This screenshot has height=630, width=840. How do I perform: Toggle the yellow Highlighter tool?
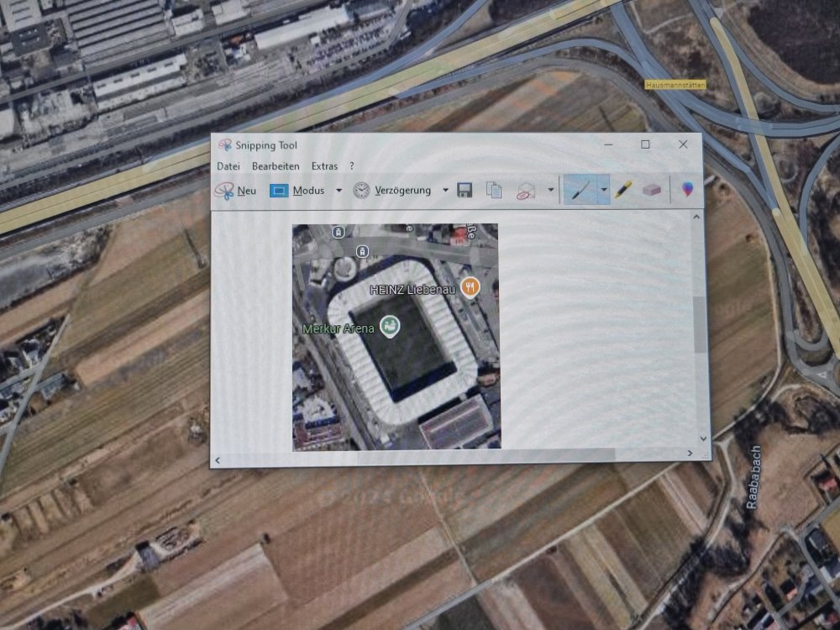click(622, 191)
